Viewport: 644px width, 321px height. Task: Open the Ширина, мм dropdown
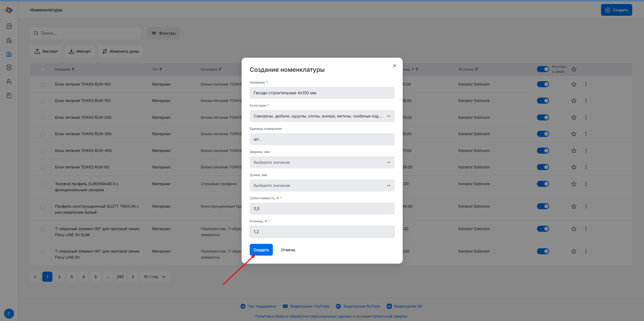(322, 162)
